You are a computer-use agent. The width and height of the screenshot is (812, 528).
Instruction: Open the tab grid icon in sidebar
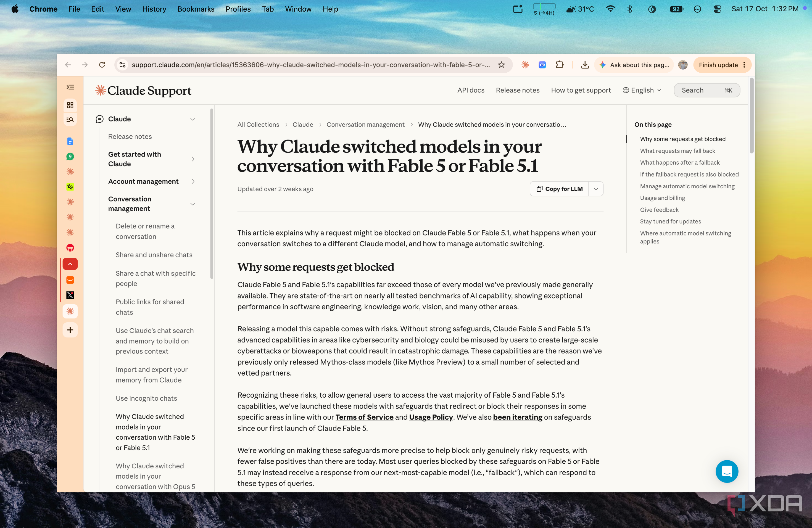[70, 105]
